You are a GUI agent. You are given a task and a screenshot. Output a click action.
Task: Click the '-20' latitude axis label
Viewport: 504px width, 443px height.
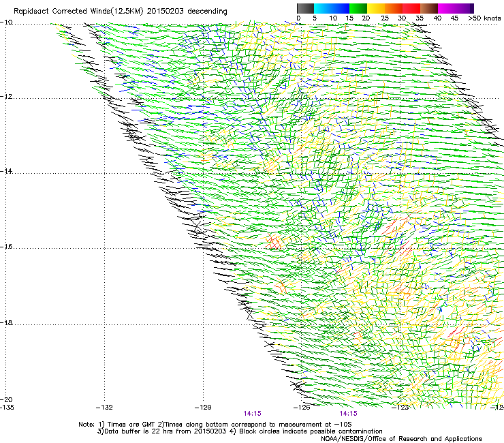pos(6,399)
